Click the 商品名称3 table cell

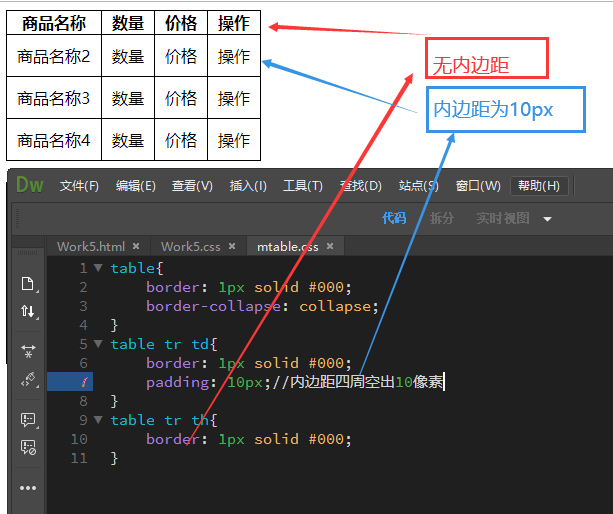[x=54, y=98]
